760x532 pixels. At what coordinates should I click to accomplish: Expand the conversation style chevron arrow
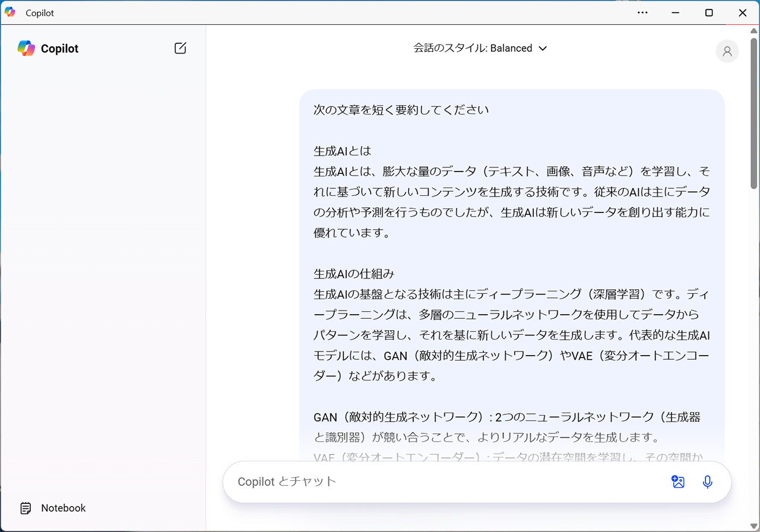(542, 49)
